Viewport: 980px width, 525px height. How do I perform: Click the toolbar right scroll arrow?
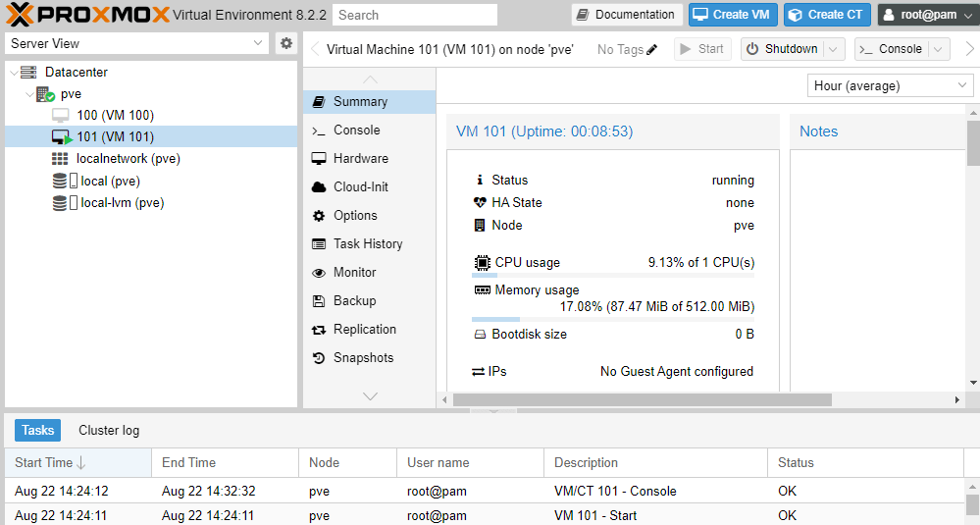coord(969,49)
